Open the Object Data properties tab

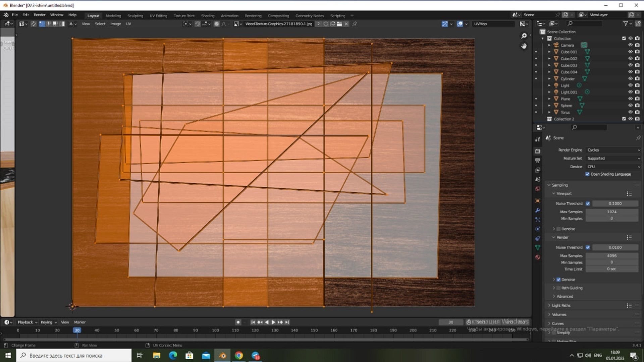coord(538,248)
